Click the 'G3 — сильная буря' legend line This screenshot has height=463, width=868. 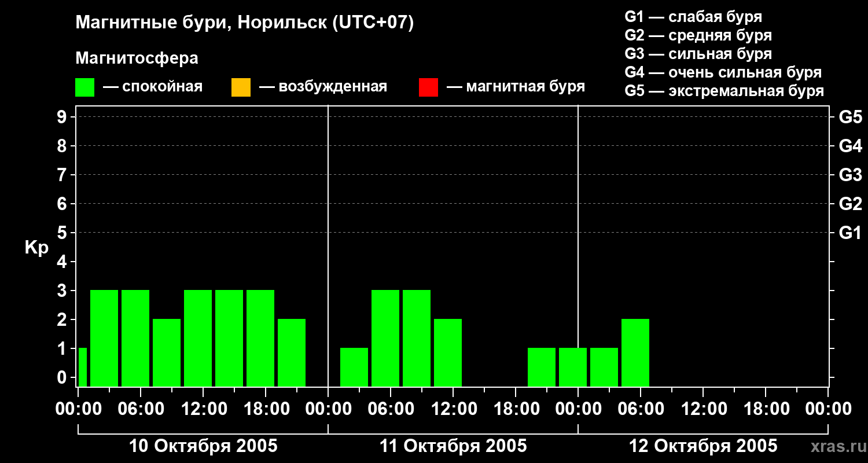click(x=698, y=54)
